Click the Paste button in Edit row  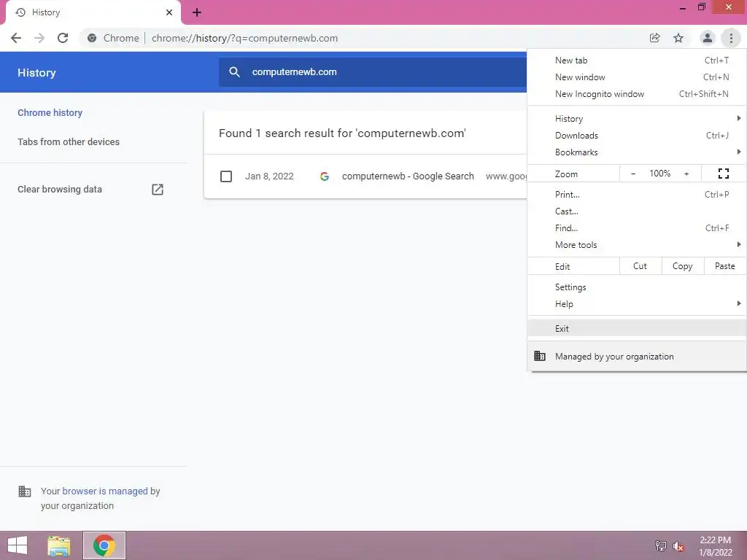tap(725, 266)
